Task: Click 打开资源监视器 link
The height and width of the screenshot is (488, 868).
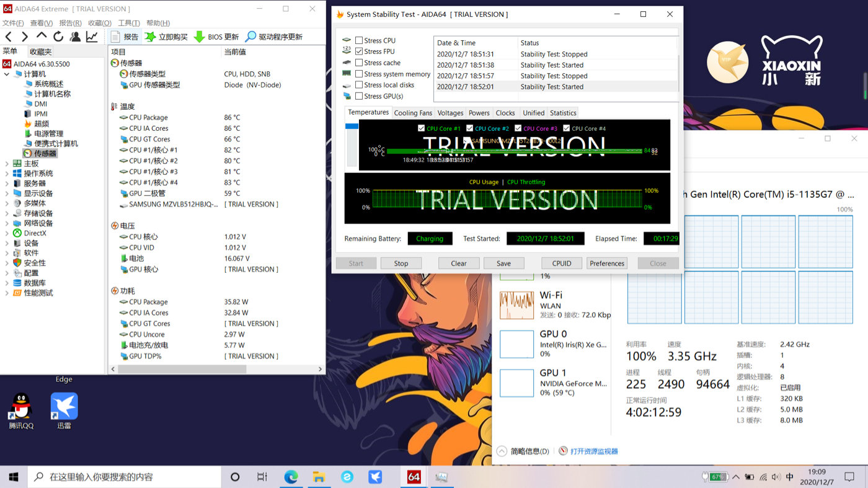Action: 593,451
